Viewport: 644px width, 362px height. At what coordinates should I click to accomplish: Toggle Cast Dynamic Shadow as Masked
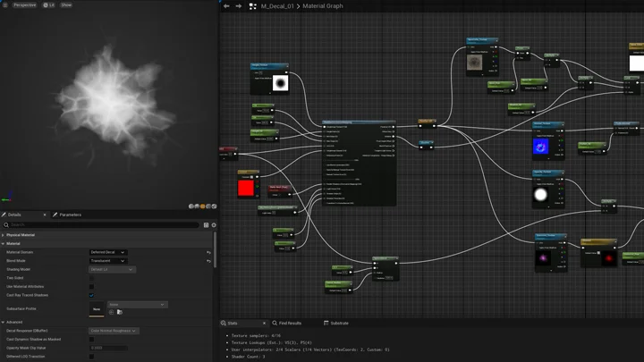pos(91,340)
